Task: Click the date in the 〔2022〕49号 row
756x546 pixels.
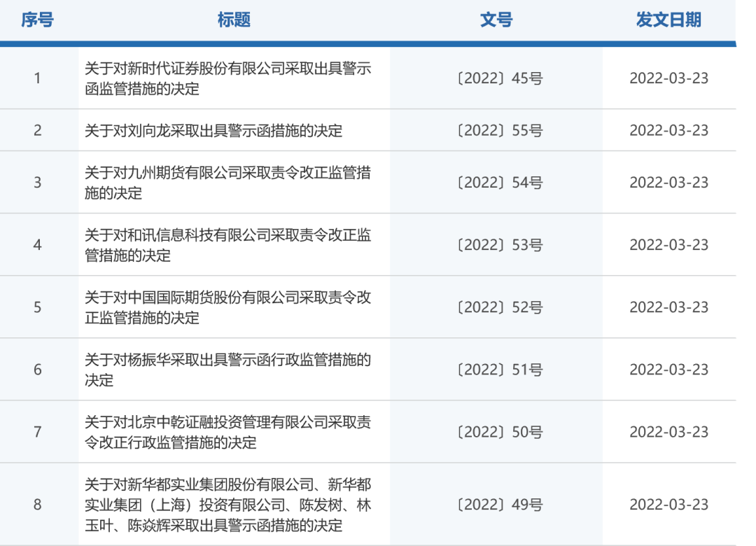Action: pos(668,505)
